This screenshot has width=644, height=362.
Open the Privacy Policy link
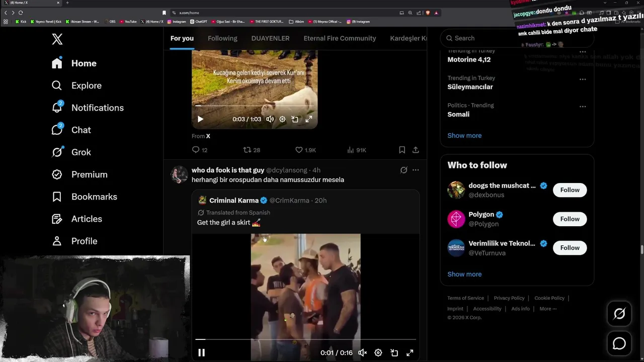[509, 298]
